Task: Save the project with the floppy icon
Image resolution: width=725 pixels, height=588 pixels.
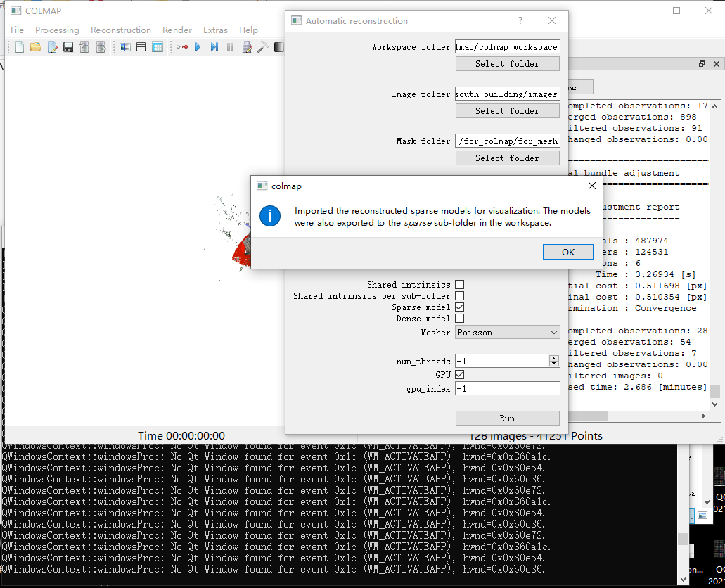Action: click(68, 47)
